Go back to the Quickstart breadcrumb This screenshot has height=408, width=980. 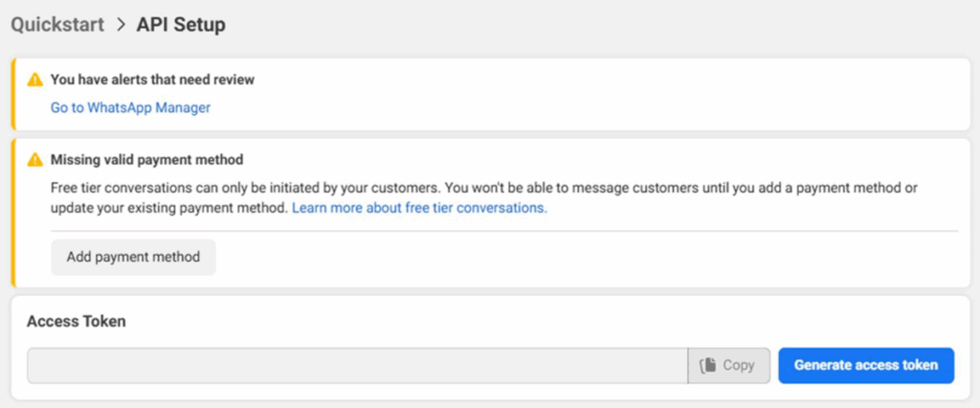coord(57,25)
